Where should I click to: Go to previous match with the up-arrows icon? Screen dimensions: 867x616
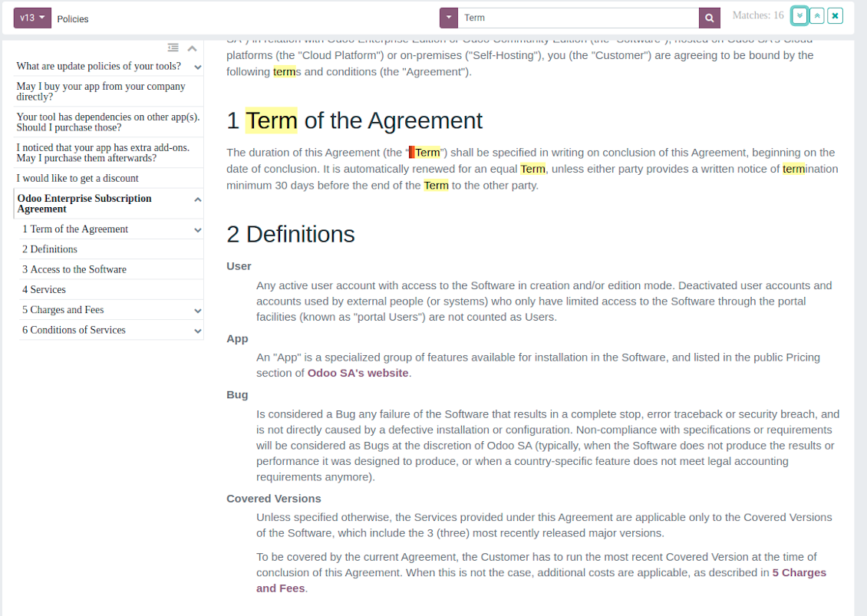816,15
